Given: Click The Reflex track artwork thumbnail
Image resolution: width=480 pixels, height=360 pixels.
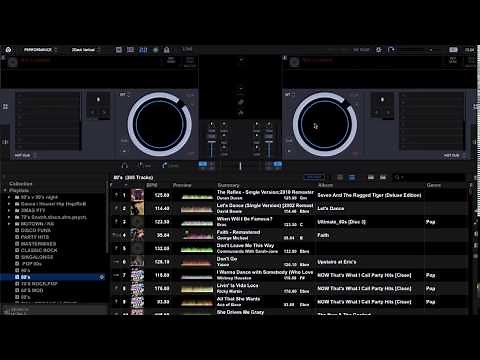Looking at the screenshot, I should (x=137, y=195).
